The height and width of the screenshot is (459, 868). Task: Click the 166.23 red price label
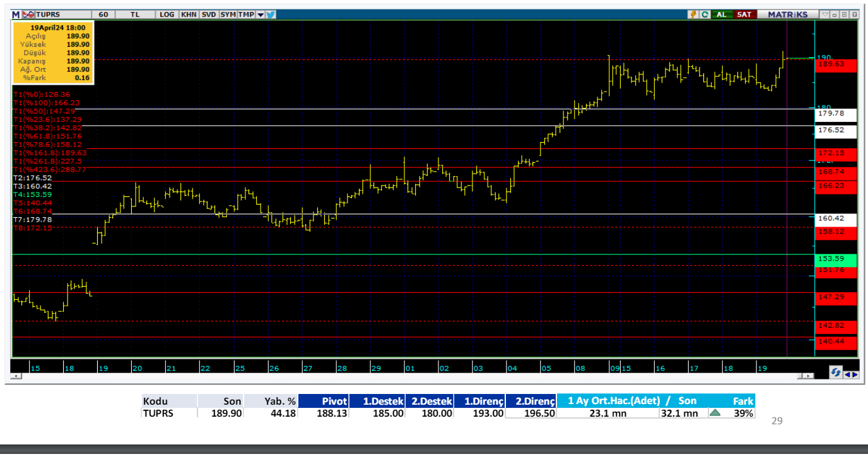[x=836, y=187]
